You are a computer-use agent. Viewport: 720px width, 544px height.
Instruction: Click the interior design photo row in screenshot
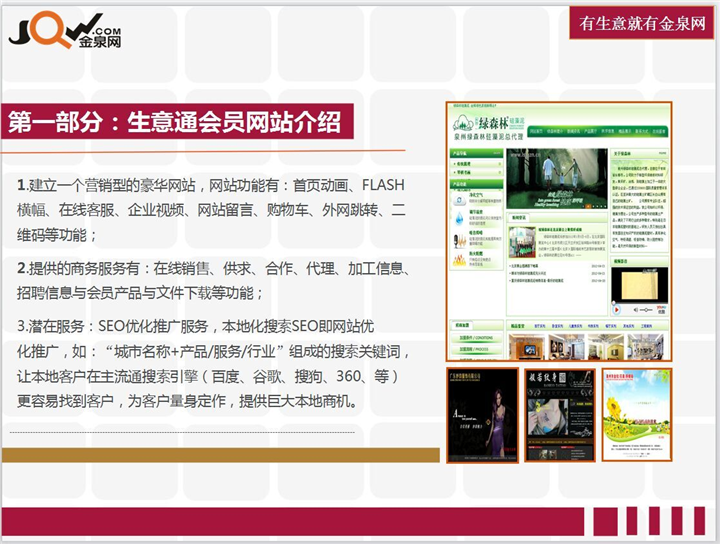[x=587, y=345]
